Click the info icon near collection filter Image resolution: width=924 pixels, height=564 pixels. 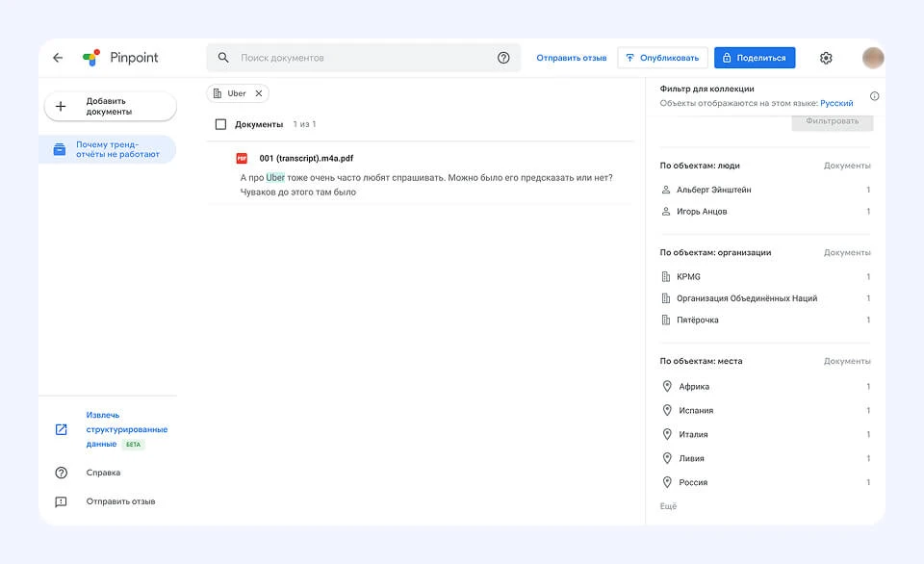tap(875, 96)
